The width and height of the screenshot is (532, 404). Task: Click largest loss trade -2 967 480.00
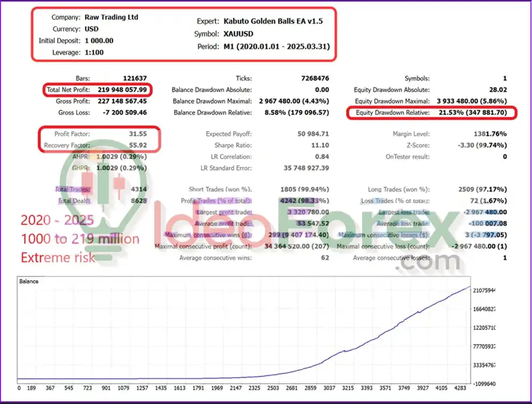485,212
